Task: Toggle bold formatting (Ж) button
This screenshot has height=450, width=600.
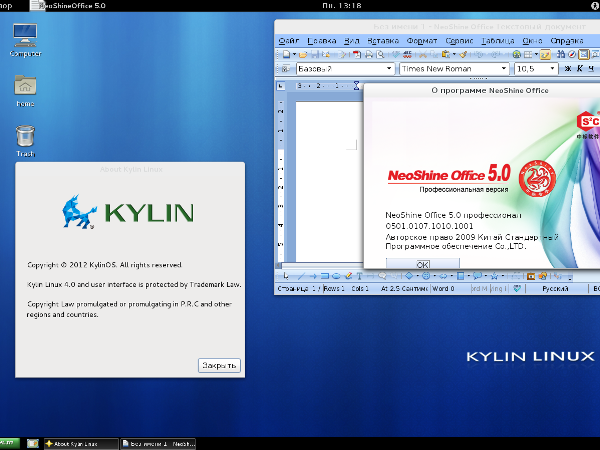Action: [567, 69]
